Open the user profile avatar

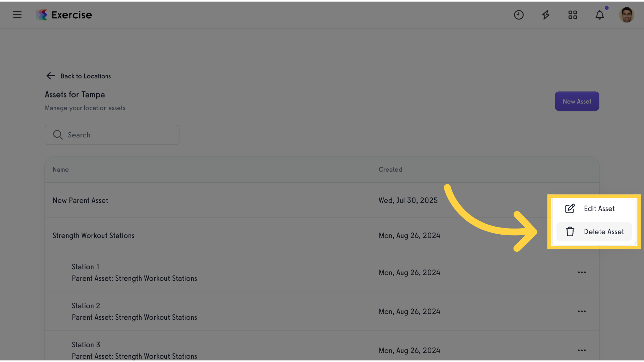click(626, 15)
